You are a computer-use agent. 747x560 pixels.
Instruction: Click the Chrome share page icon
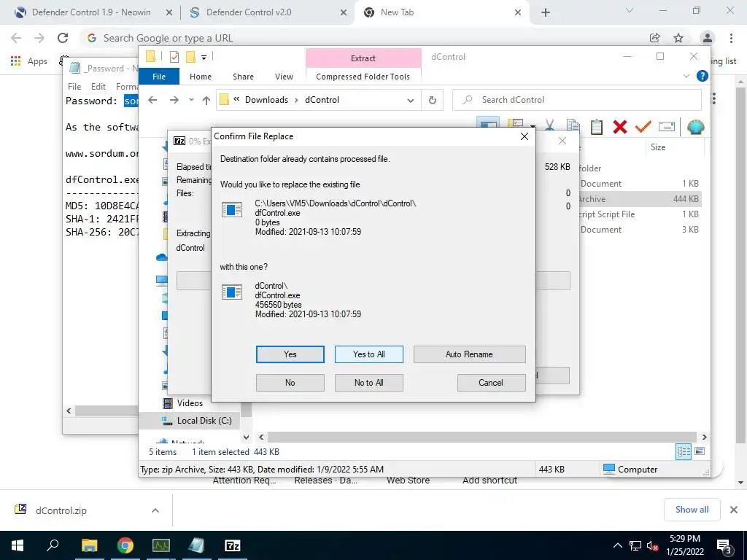[655, 38]
